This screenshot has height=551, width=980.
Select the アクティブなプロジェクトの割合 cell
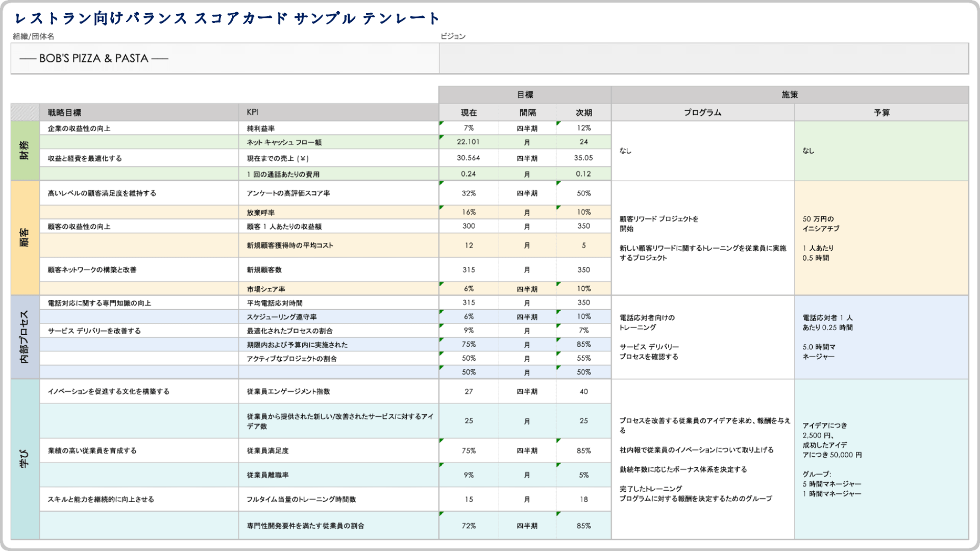coord(339,359)
